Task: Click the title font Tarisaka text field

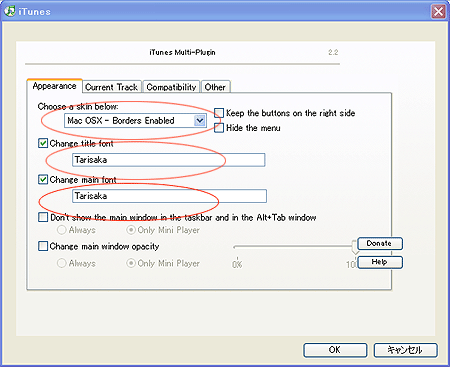Action: click(169, 160)
